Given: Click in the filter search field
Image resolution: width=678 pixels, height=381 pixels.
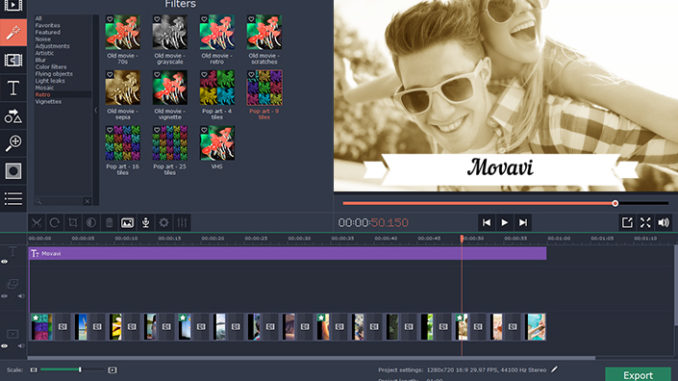Looking at the screenshot, I should click(x=61, y=201).
